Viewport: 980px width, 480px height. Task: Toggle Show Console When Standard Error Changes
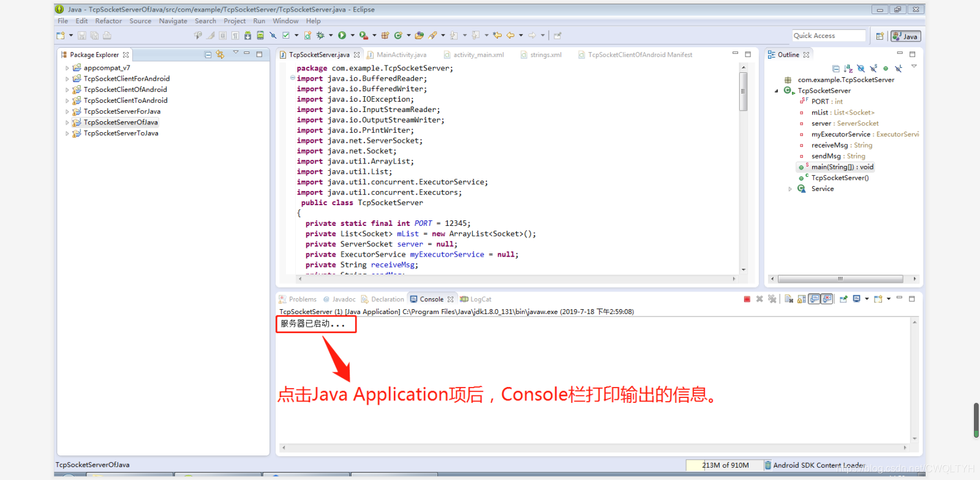pos(826,299)
